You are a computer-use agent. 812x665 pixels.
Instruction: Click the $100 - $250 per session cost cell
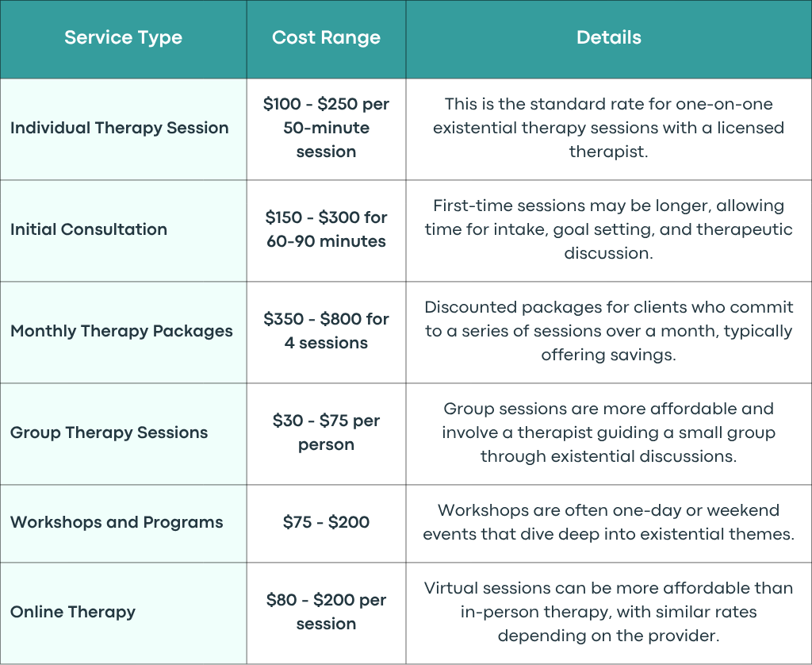pos(326,128)
